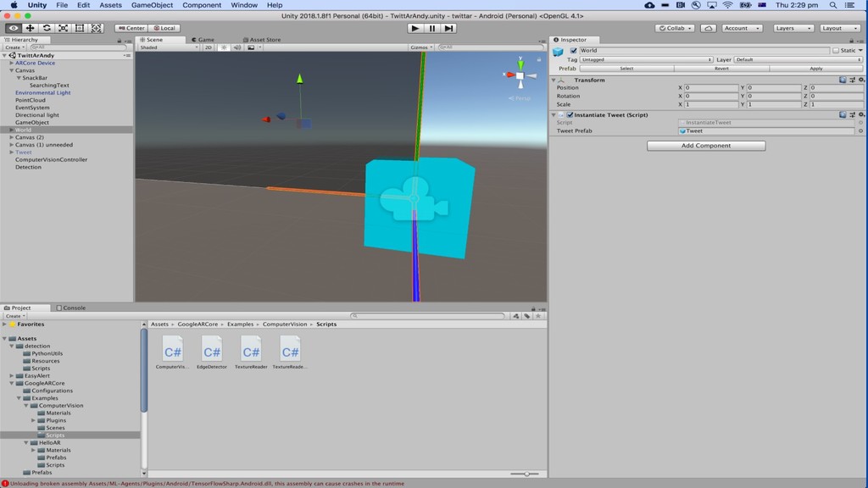Open the GameObject menu
The width and height of the screenshot is (868, 488).
coord(152,5)
